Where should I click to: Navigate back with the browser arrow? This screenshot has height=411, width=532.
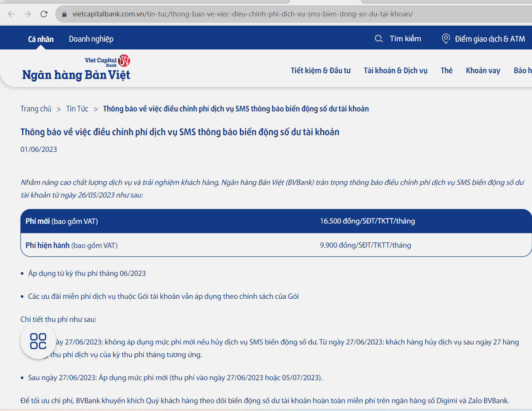[x=11, y=14]
